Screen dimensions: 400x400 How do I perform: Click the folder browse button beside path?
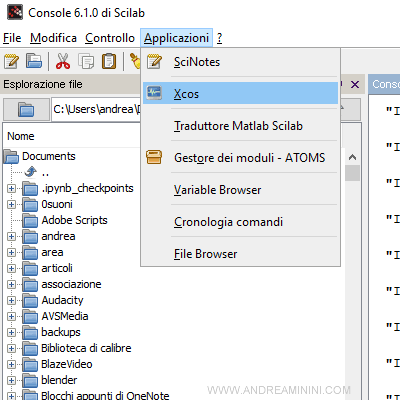26,109
